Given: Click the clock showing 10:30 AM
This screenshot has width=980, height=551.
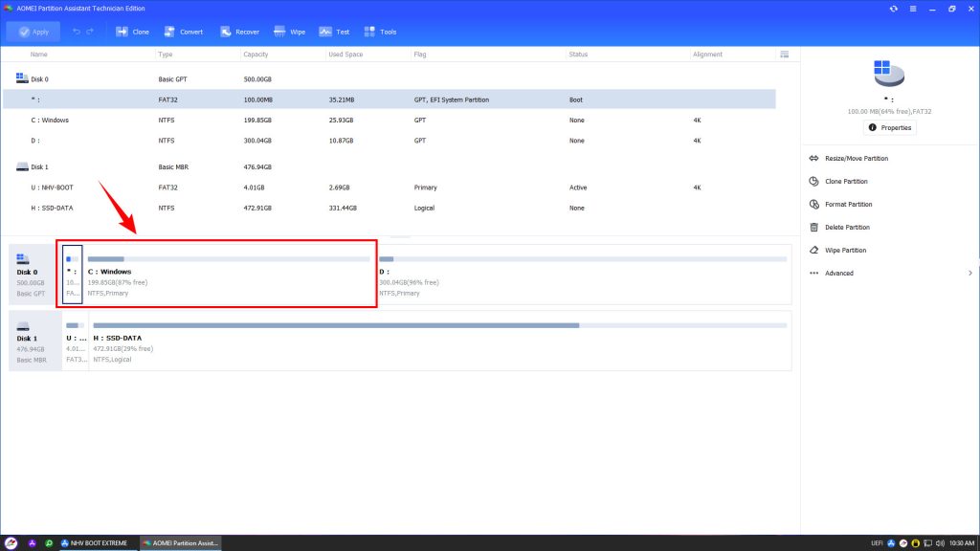Looking at the screenshot, I should point(962,543).
